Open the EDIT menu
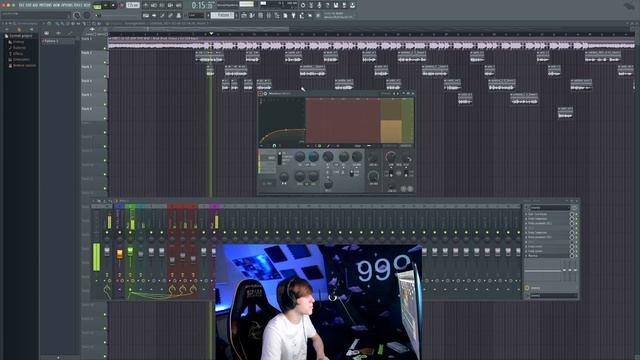This screenshot has width=640, height=360. pyautogui.click(x=28, y=5)
